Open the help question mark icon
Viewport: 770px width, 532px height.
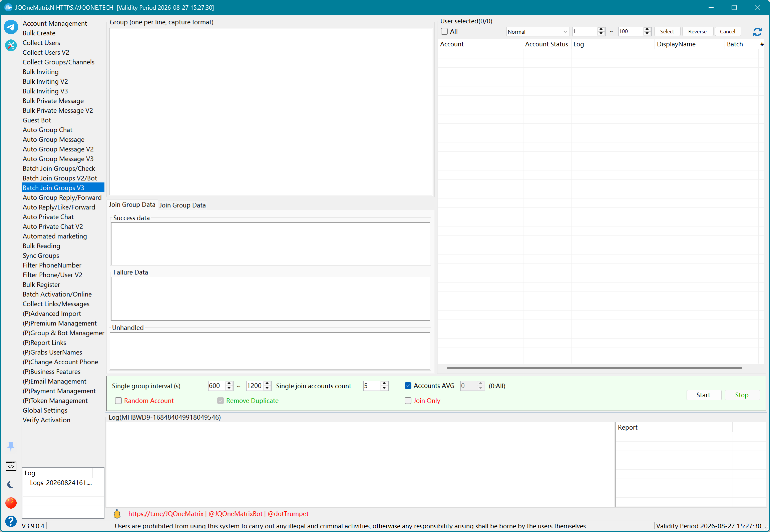click(11, 521)
